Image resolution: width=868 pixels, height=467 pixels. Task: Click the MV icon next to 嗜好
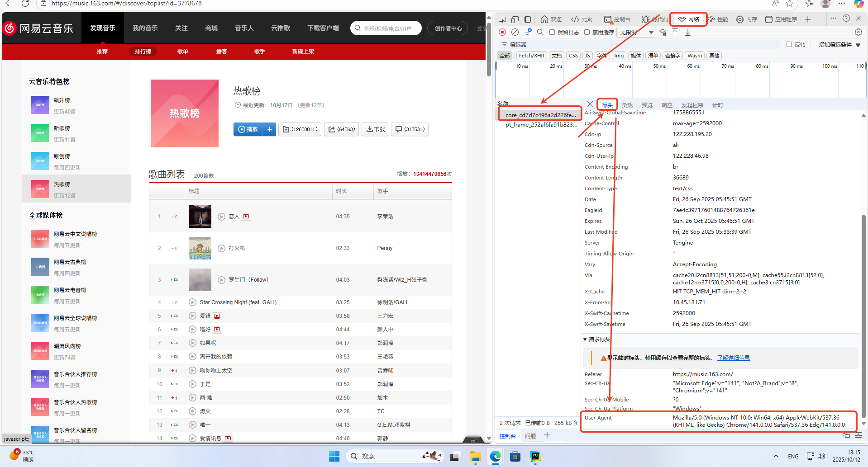(217, 330)
